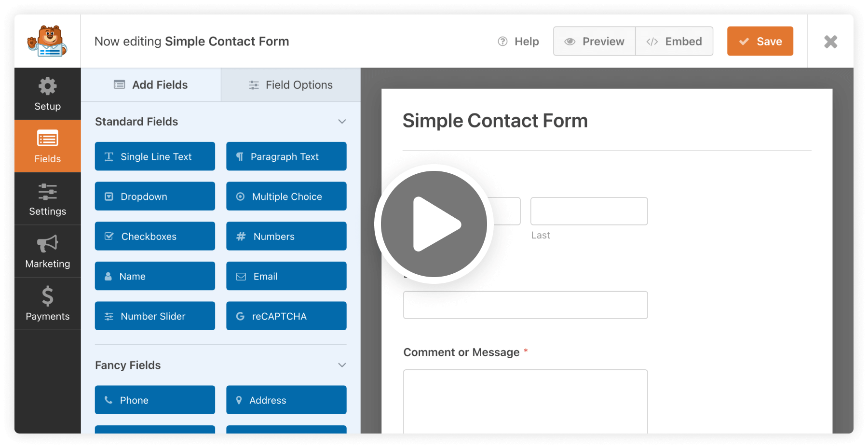The image size is (868, 448).
Task: Add a Multiple Choice field
Action: (286, 196)
